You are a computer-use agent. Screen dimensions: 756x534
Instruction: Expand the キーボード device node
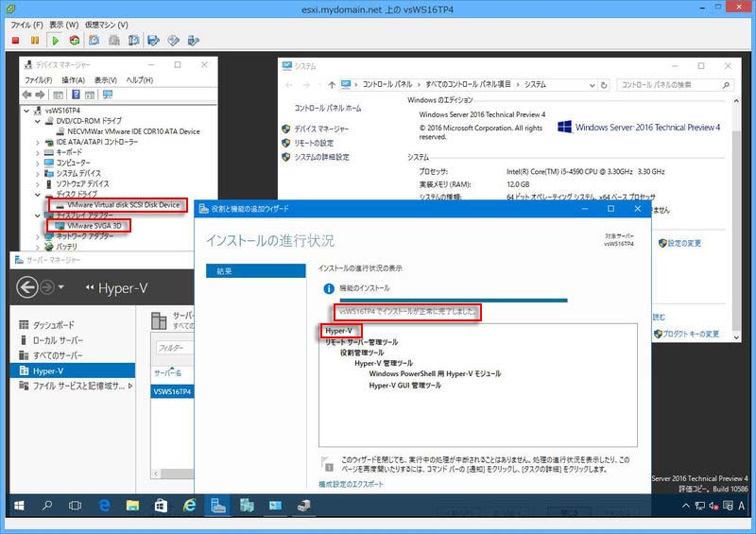pyautogui.click(x=38, y=153)
